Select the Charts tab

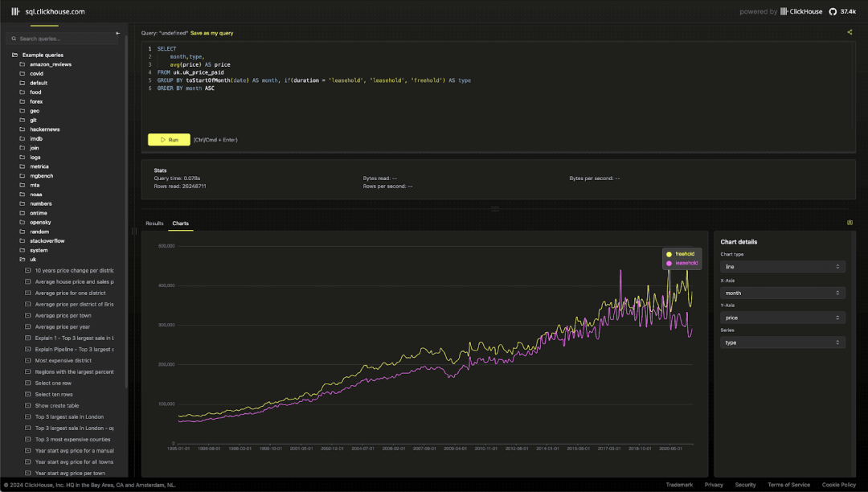click(x=181, y=223)
